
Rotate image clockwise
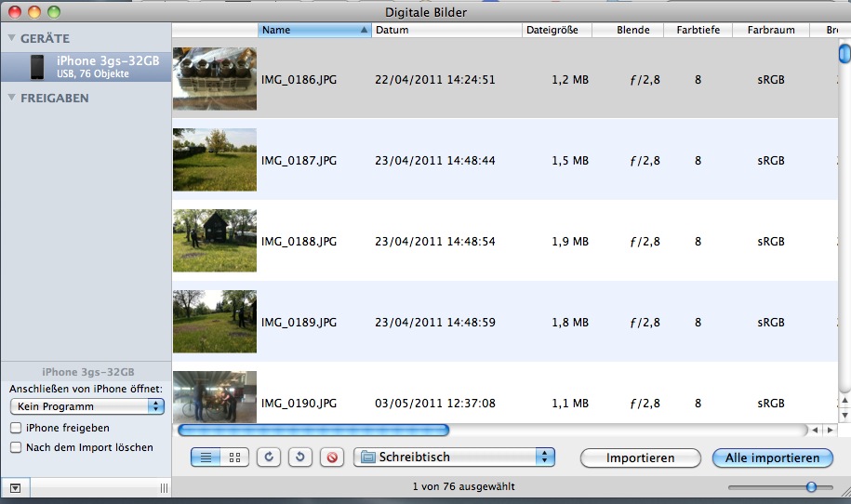(x=299, y=458)
